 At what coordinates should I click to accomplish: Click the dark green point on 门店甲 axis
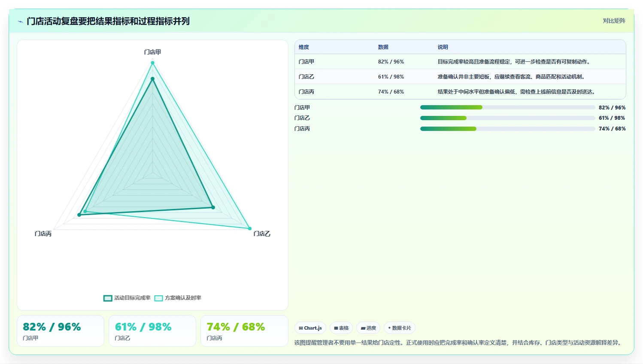(x=152, y=79)
